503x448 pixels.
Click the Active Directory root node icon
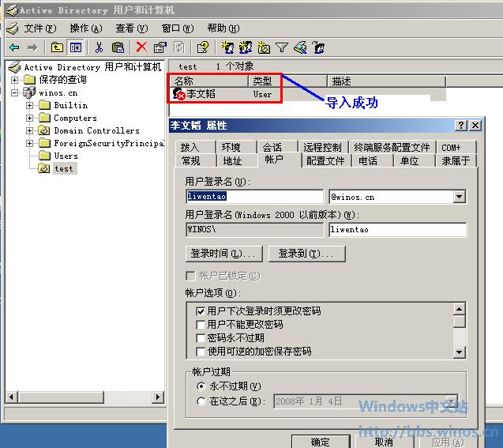pyautogui.click(x=15, y=67)
